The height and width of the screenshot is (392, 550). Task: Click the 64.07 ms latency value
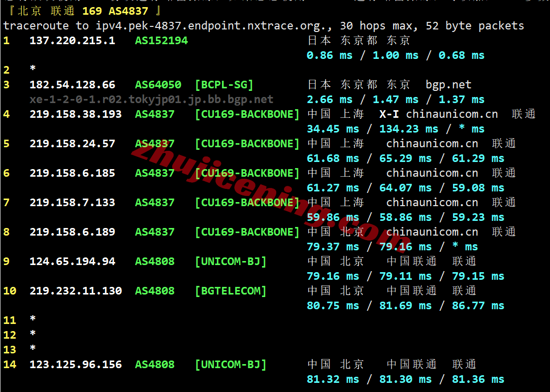tap(405, 188)
